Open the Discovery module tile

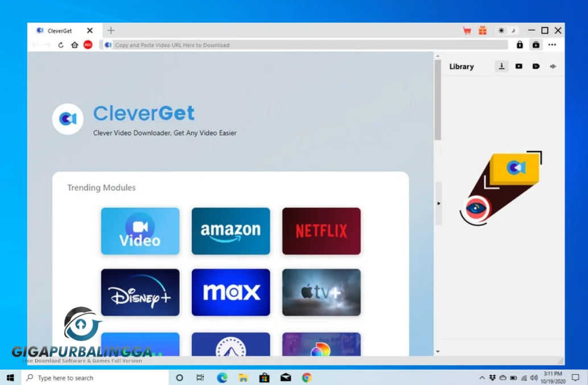(x=322, y=344)
